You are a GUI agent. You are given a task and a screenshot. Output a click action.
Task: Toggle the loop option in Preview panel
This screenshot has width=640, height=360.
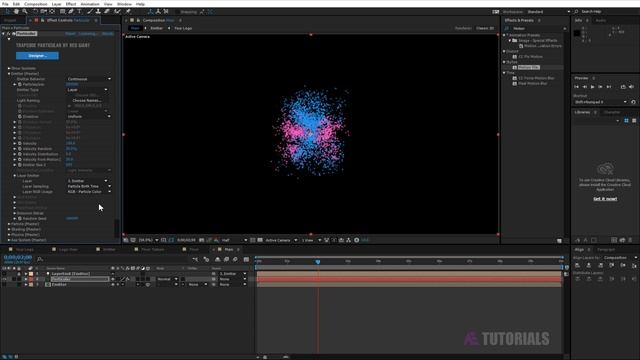point(623,87)
